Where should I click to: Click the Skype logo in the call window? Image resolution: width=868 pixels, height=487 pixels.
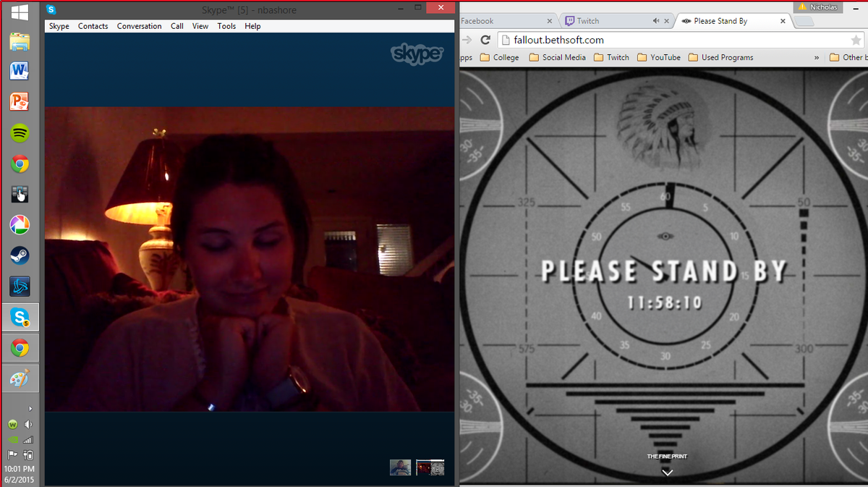click(417, 54)
